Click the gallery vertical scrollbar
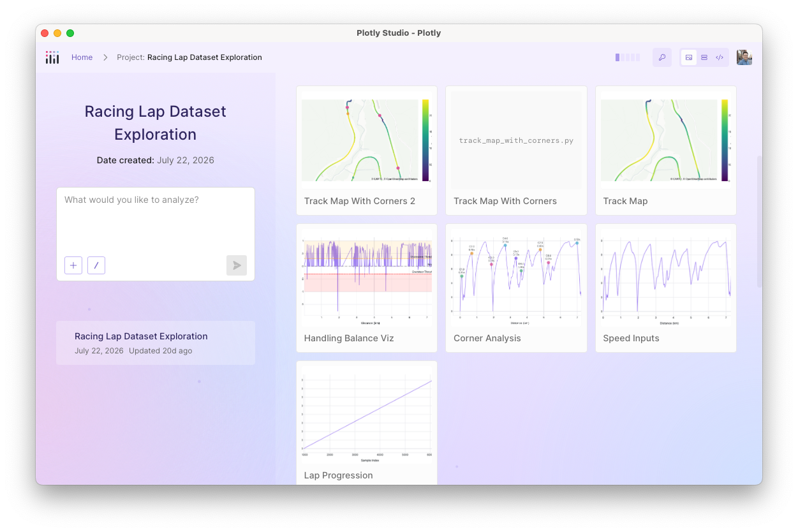The height and width of the screenshot is (532, 798). pyautogui.click(x=759, y=221)
